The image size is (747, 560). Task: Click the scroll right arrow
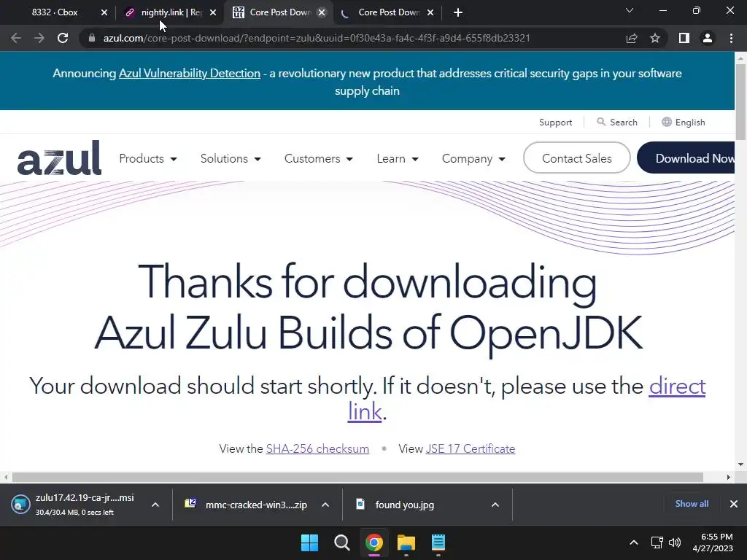tap(729, 477)
